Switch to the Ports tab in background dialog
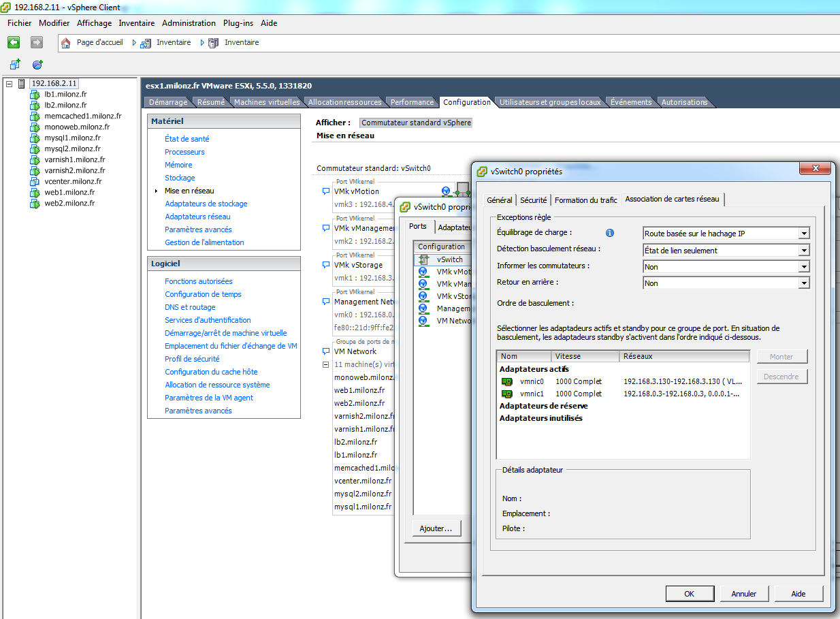The width and height of the screenshot is (840, 619). 419,227
